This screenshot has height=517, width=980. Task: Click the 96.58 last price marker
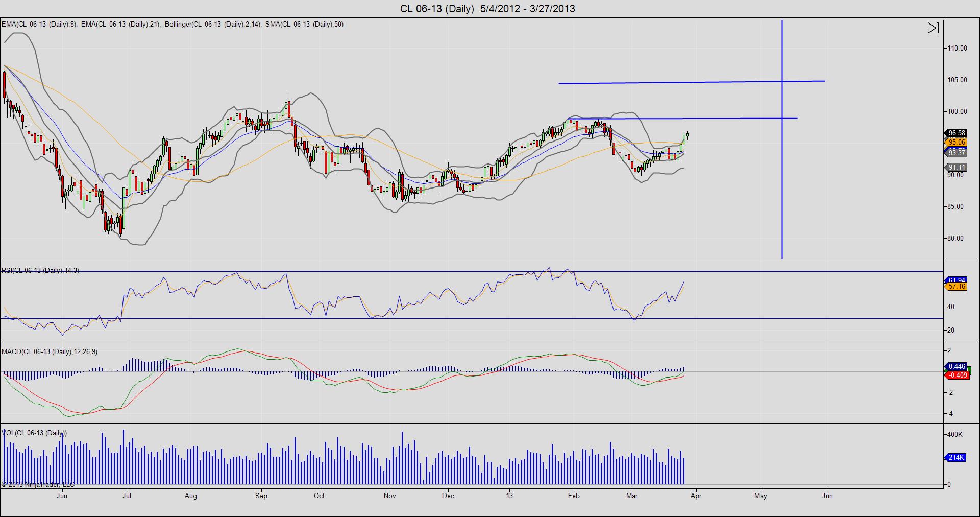click(956, 133)
